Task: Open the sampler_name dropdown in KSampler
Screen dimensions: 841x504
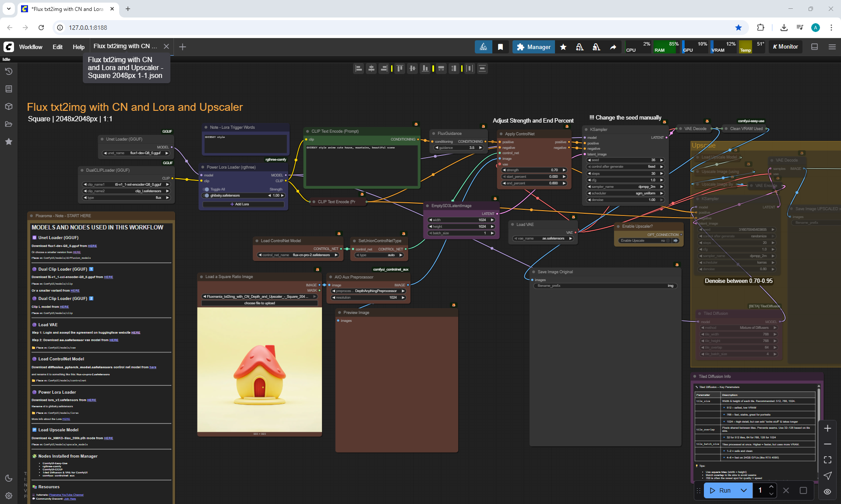Action: (625, 187)
